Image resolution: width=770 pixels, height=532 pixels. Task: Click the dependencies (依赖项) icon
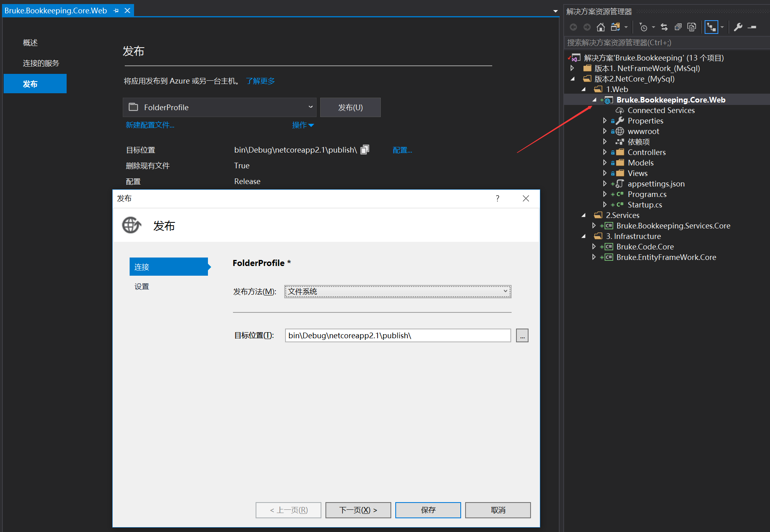[620, 142]
